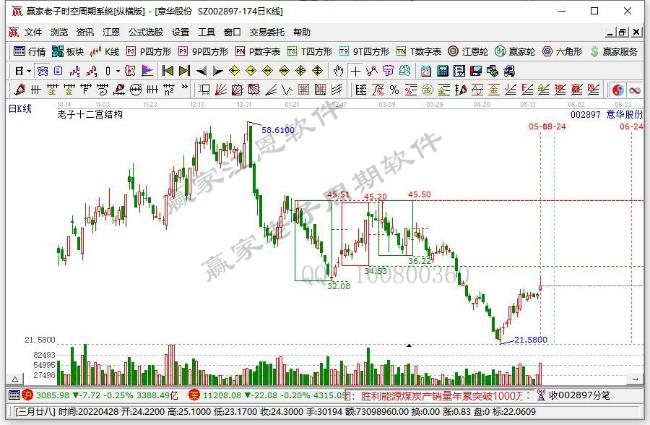Open the 资讯 menu
Viewport: 650px width, 425px height.
pyautogui.click(x=85, y=32)
